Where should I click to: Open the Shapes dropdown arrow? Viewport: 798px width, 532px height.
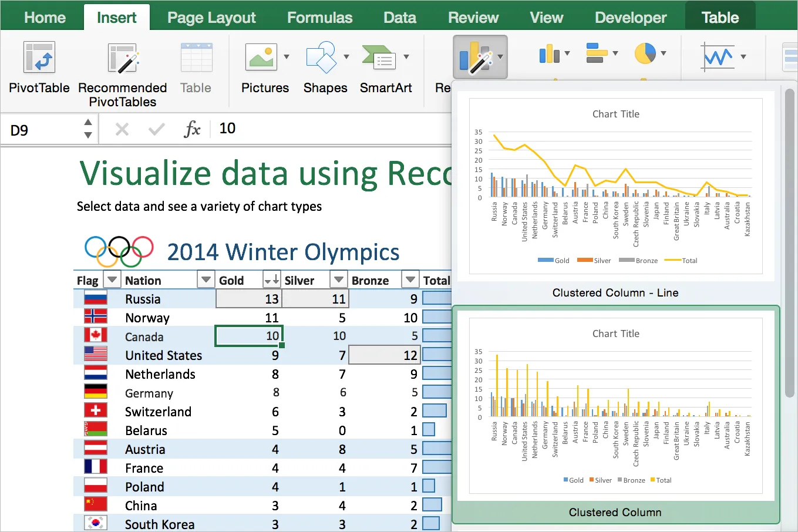pyautogui.click(x=346, y=56)
